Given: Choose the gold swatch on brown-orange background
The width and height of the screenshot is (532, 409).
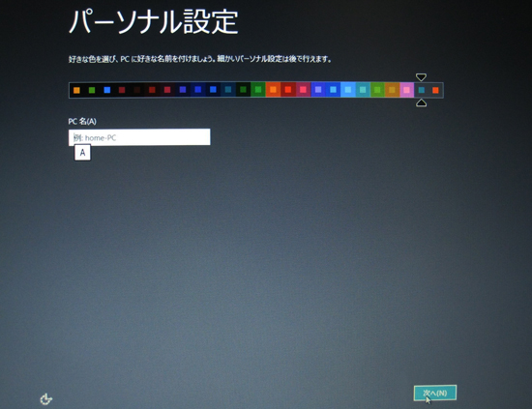Looking at the screenshot, I should (x=392, y=90).
